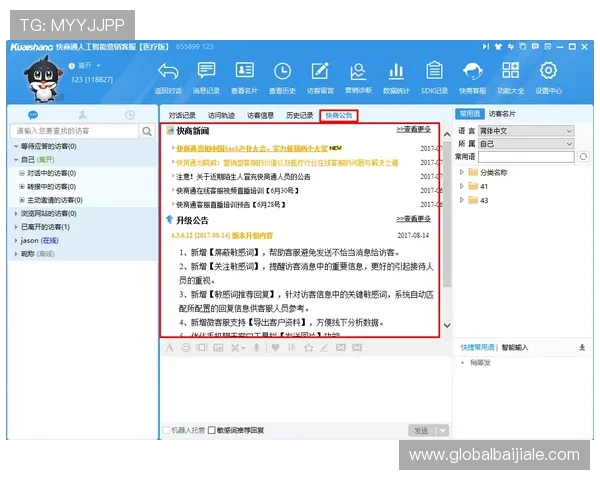Click the star rating icon in chat toolbar
Image resolution: width=600 pixels, height=480 pixels.
(308, 348)
